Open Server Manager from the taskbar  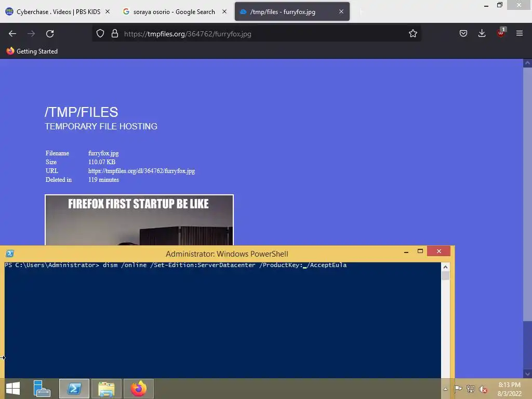coord(42,389)
